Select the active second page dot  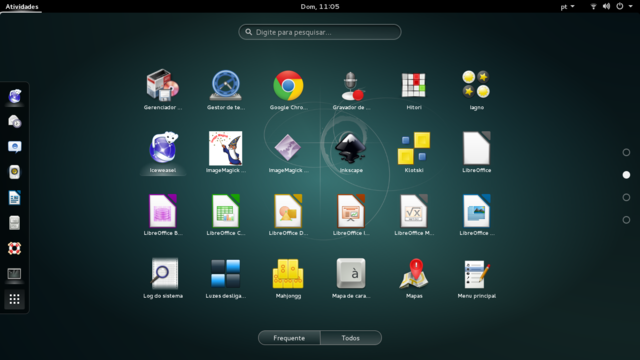pos(626,175)
